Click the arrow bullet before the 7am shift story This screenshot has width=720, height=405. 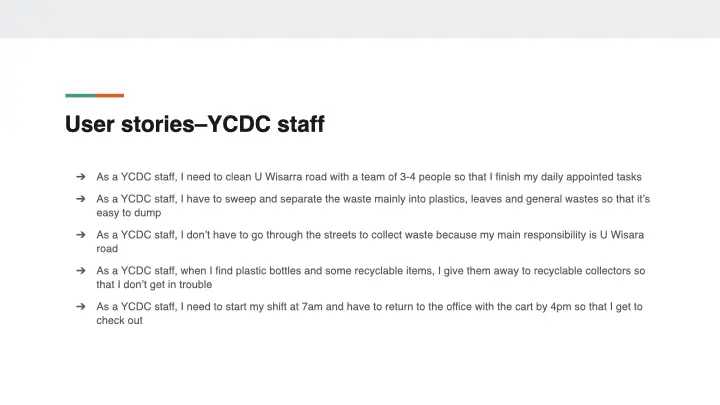(80, 307)
